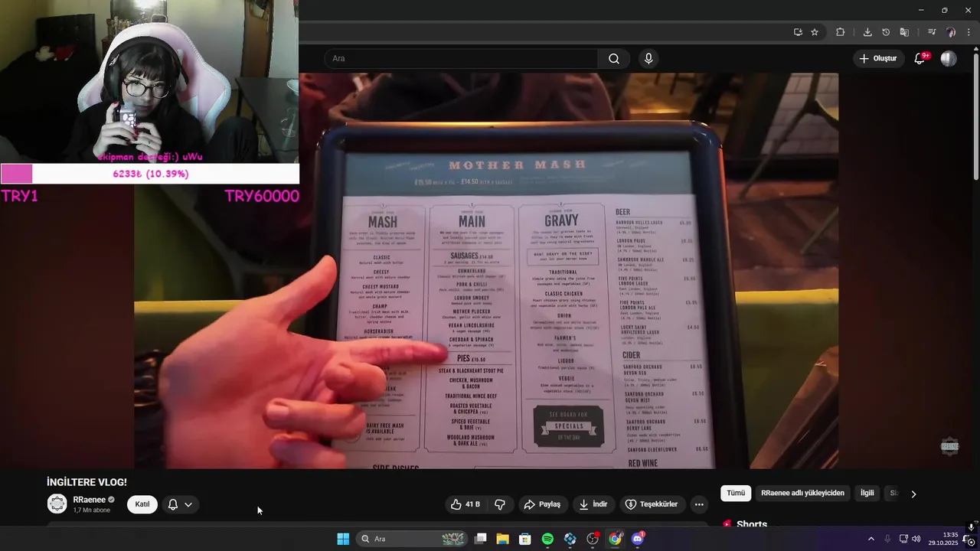Switch to Chrome on the taskbar
This screenshot has width=980, height=551.
(x=615, y=539)
